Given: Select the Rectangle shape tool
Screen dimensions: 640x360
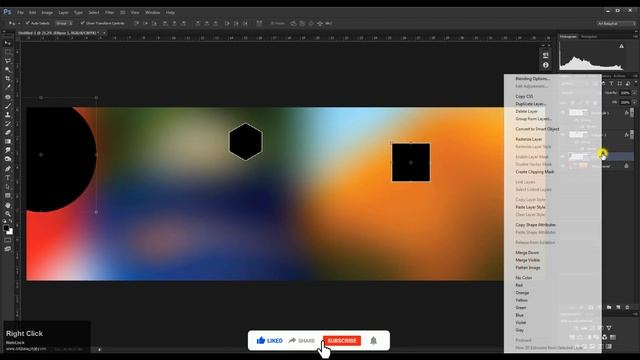Looking at the screenshot, I should pyautogui.click(x=8, y=196).
